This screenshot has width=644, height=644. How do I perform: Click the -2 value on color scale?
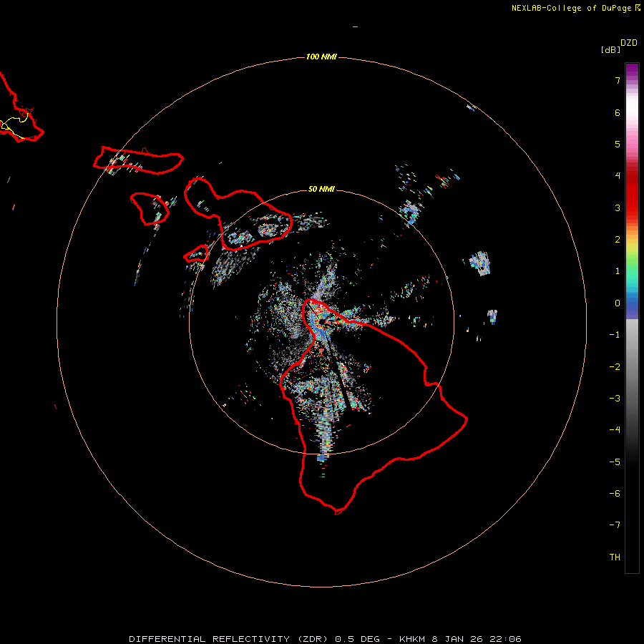click(615, 367)
